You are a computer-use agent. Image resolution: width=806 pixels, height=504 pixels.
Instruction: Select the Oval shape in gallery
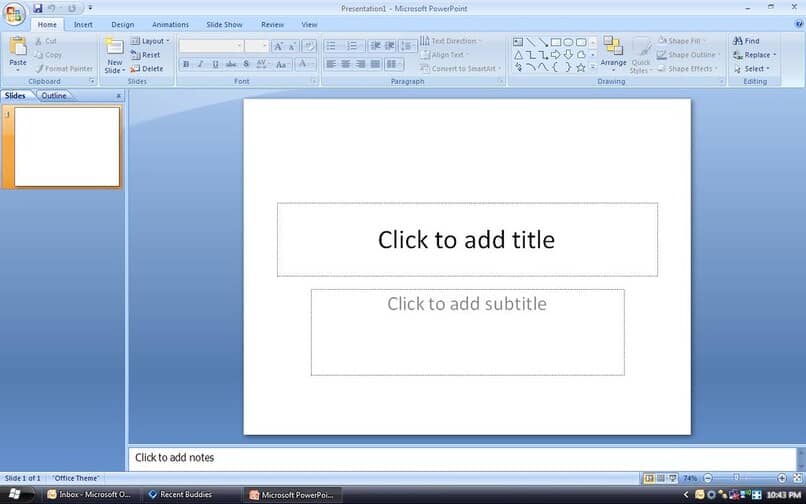568,42
